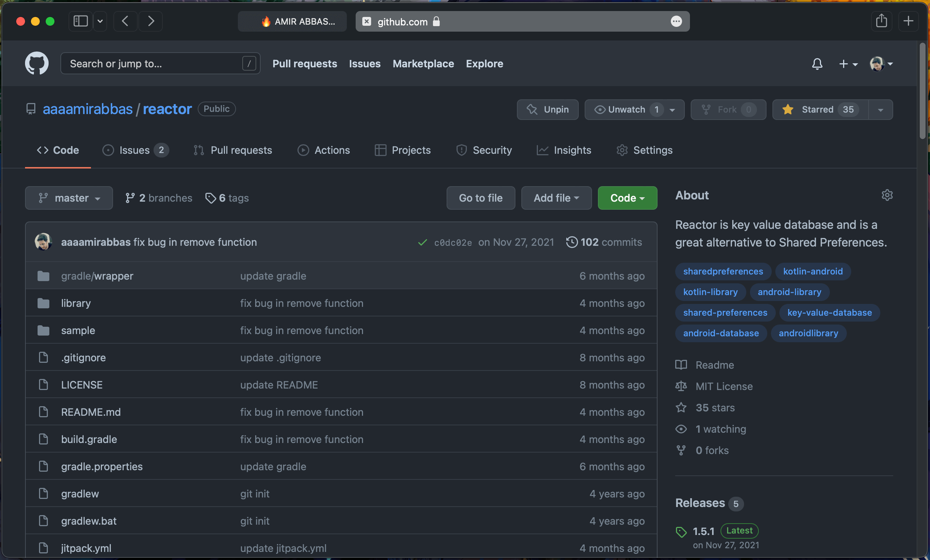This screenshot has width=930, height=560.
Task: Open the README.md file link
Action: pyautogui.click(x=91, y=412)
